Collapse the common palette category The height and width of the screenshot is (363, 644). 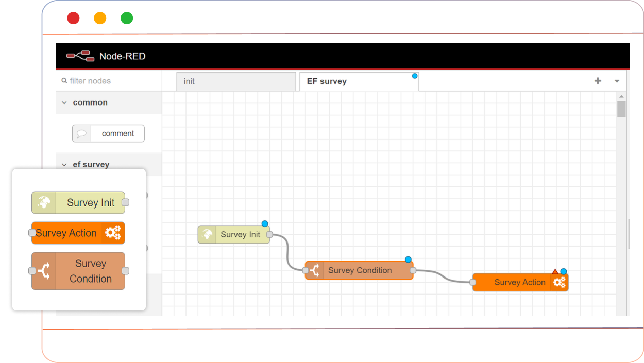64,102
